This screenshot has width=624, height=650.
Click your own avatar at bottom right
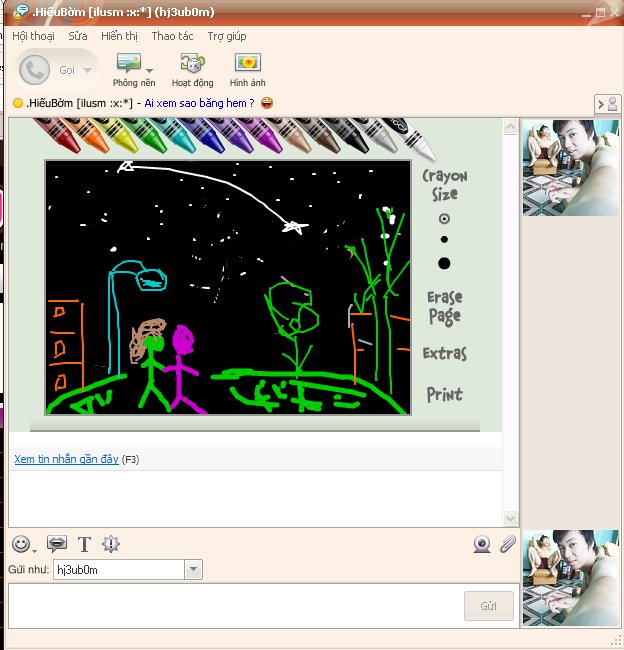coord(571,578)
